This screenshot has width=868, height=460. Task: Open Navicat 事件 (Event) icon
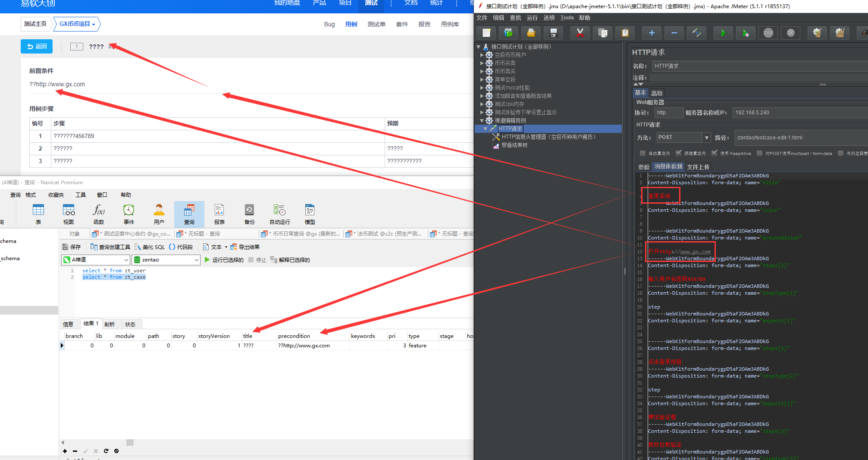pos(129,214)
